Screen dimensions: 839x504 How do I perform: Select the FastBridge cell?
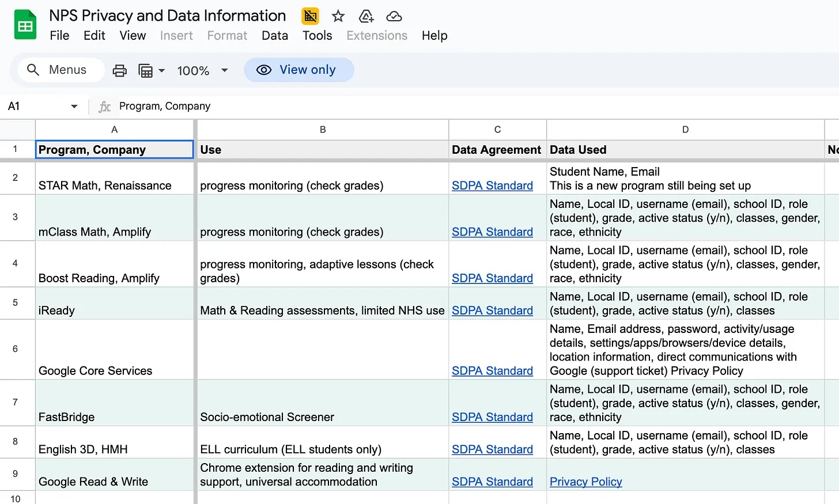click(115, 403)
